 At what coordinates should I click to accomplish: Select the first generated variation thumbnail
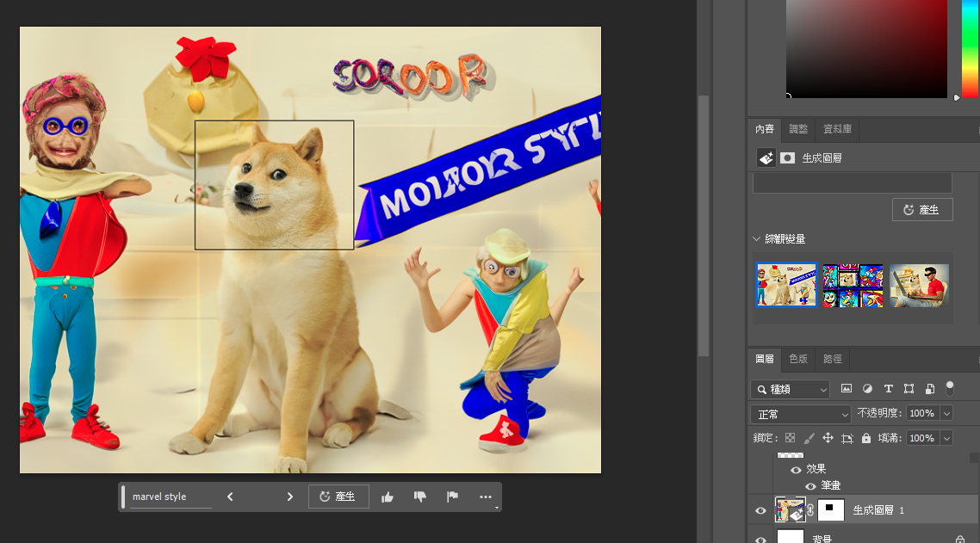(x=786, y=285)
